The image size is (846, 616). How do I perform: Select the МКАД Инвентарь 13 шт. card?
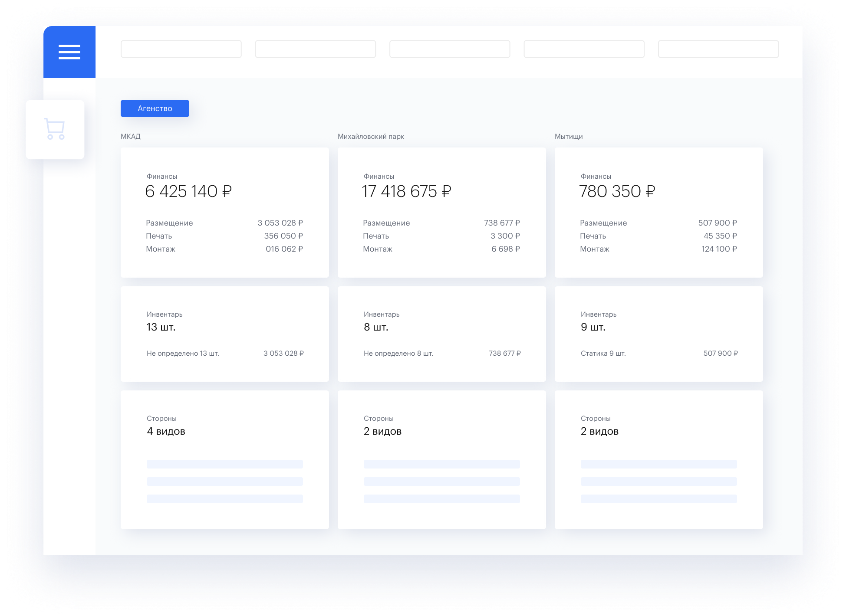[224, 334]
